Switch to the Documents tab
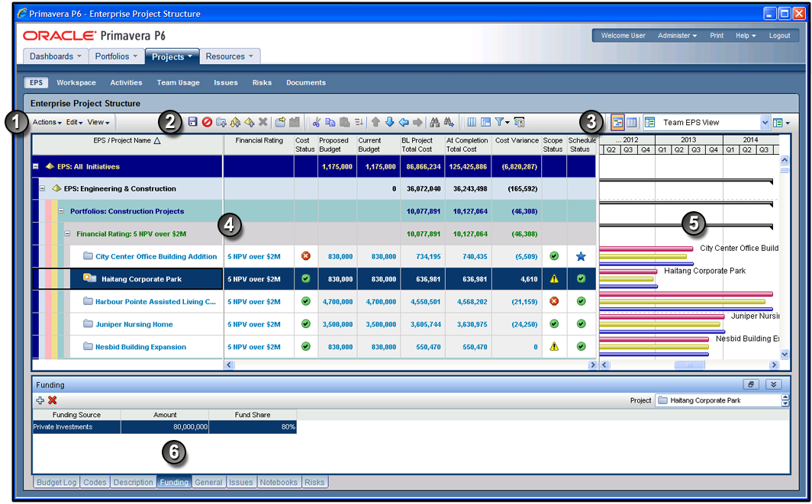Image resolution: width=812 pixels, height=504 pixels. click(306, 82)
